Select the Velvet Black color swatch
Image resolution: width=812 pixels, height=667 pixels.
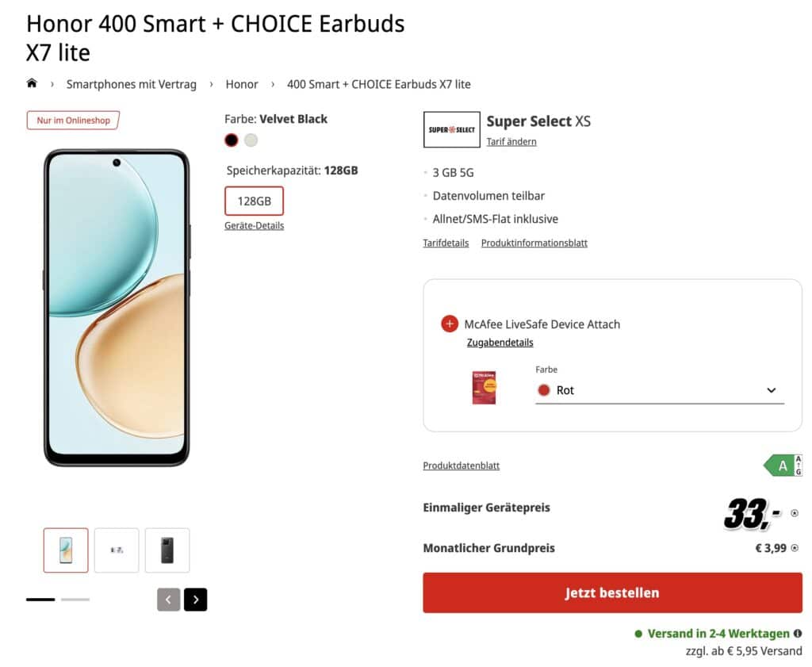(x=231, y=140)
